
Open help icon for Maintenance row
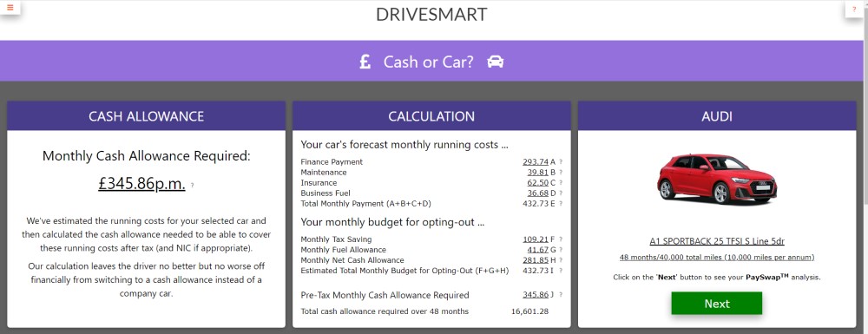(560, 173)
